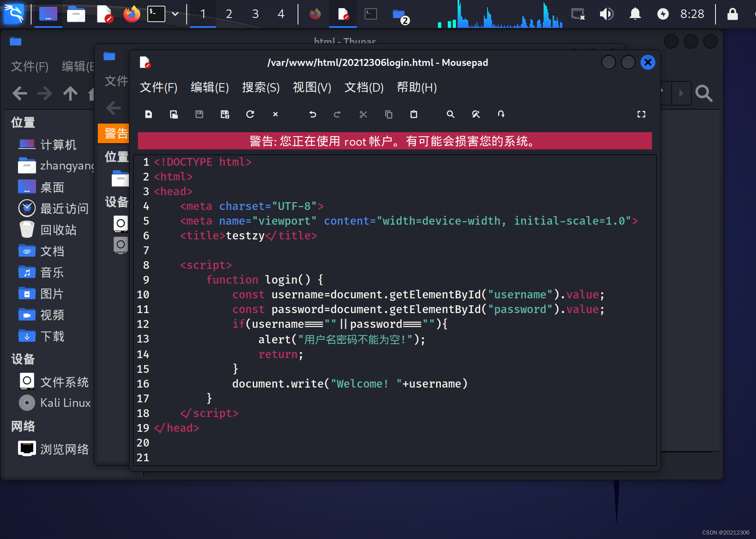Open the 视图(V) menu
Viewport: 756px width, 539px height.
tap(312, 87)
